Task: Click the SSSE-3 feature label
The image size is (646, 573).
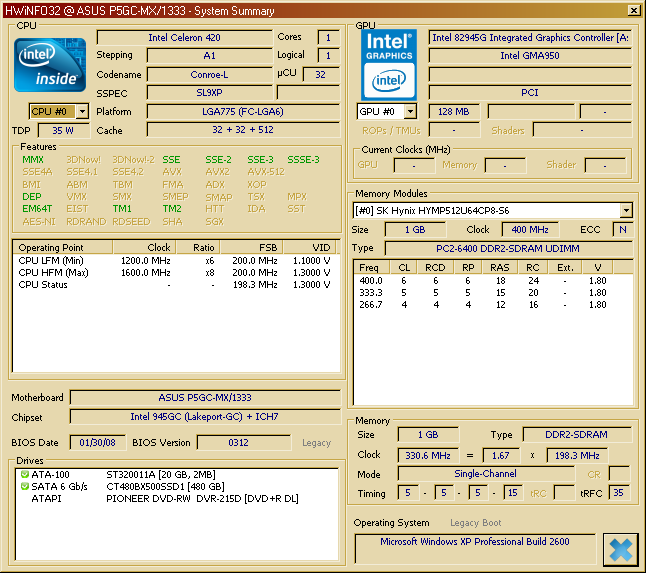Action: (303, 159)
